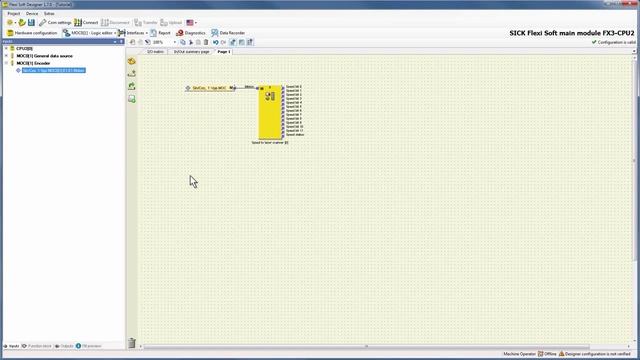Click the Upload button
This screenshot has width=640, height=360.
(171, 22)
